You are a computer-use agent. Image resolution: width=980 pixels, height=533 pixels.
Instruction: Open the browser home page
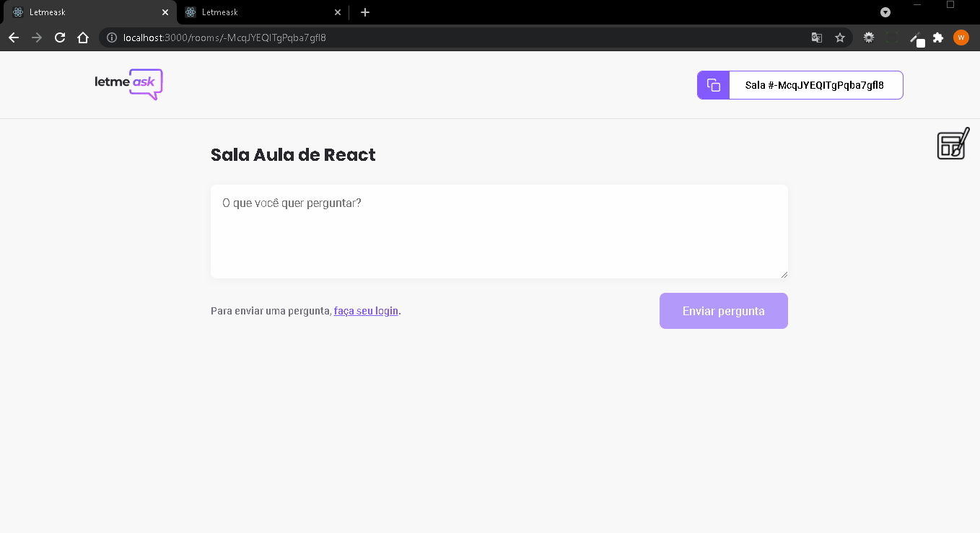(x=83, y=38)
